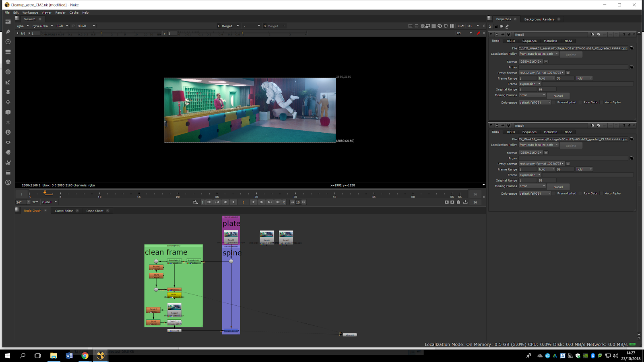Enable Raw Data checkbox in Read4 properties
Screen dimensions: 644x362
[580, 193]
